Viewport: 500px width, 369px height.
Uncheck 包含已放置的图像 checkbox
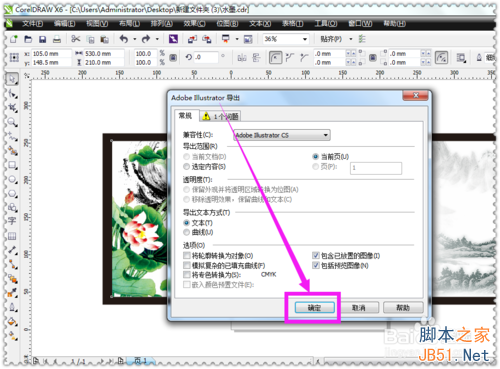tap(315, 256)
